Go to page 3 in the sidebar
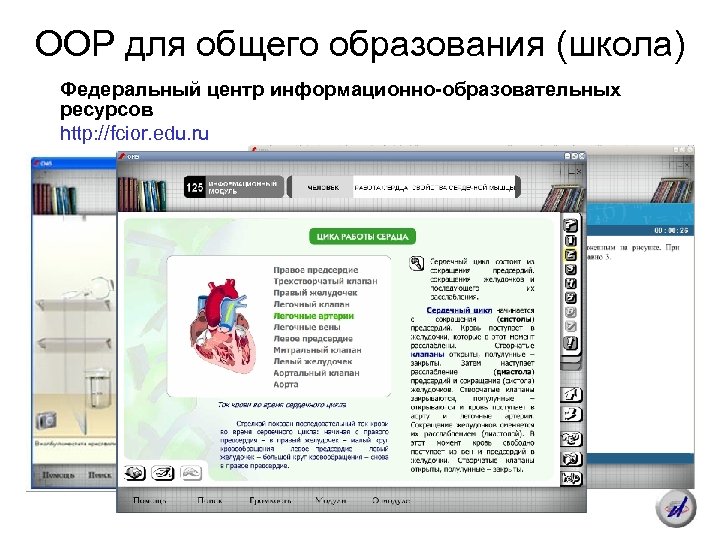The image size is (720, 540). 571,269
